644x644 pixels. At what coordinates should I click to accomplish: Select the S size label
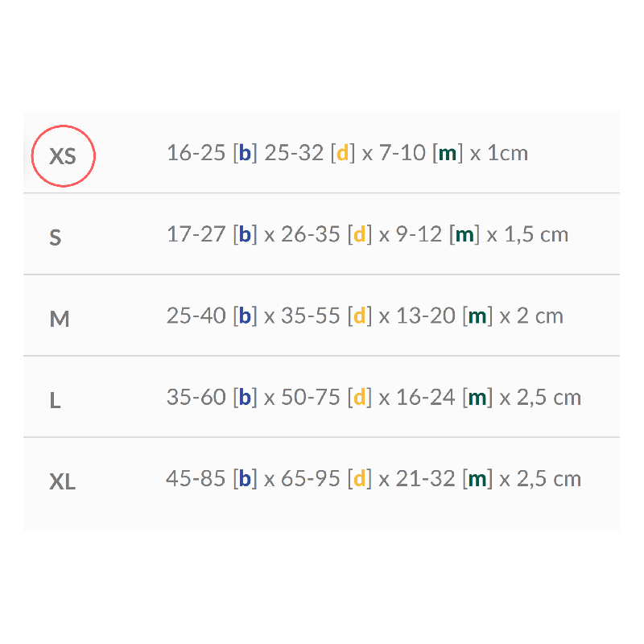[55, 237]
